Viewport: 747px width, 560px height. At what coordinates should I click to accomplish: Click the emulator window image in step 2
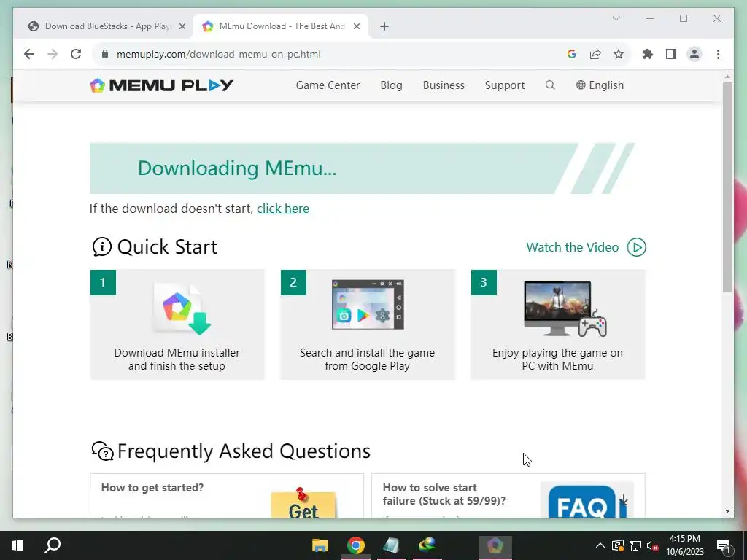tap(368, 305)
